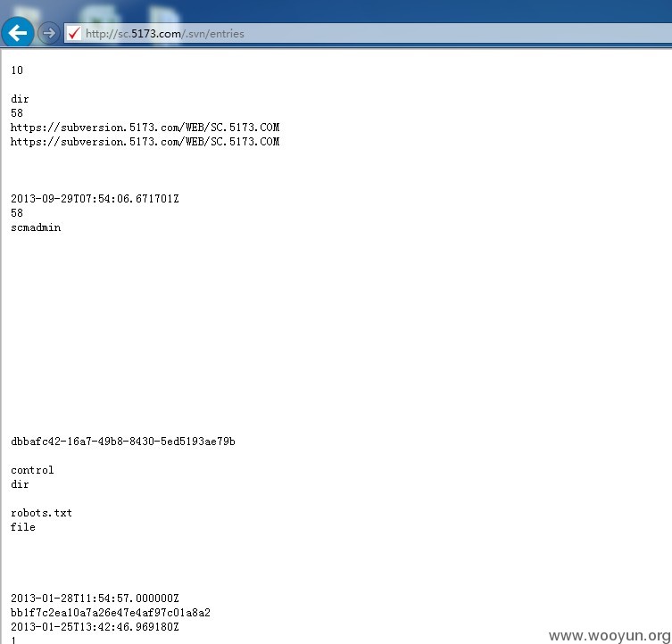672x644 pixels.
Task: Go back with the blue back arrow
Action: 18,33
